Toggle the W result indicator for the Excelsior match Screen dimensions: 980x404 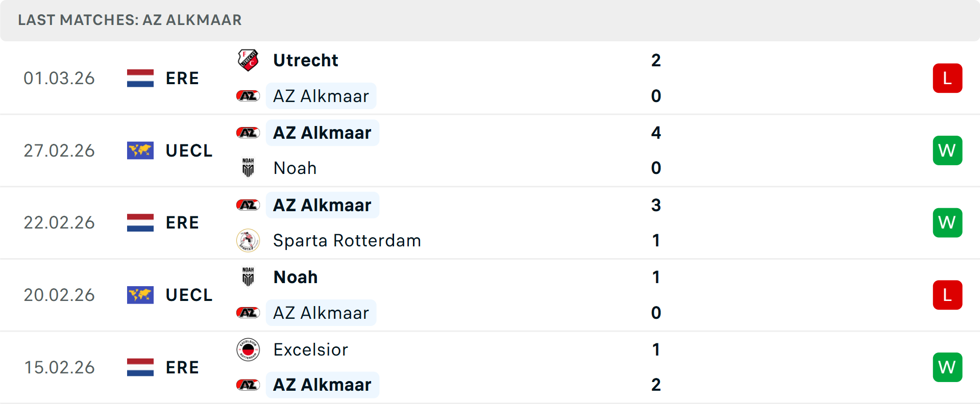point(947,367)
